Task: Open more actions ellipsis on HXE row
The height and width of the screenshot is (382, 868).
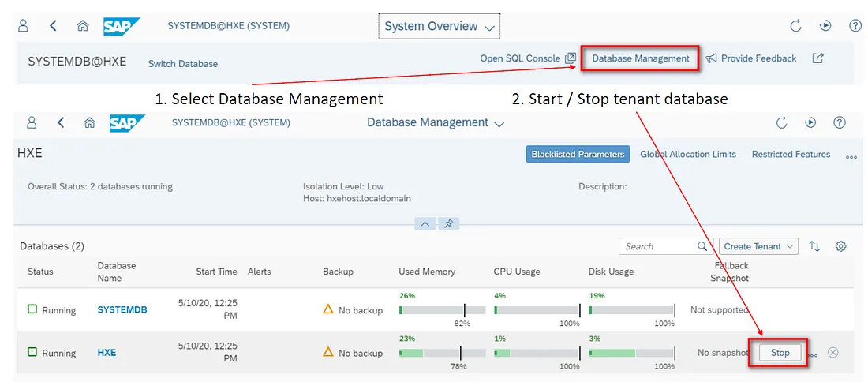Action: coord(813,355)
